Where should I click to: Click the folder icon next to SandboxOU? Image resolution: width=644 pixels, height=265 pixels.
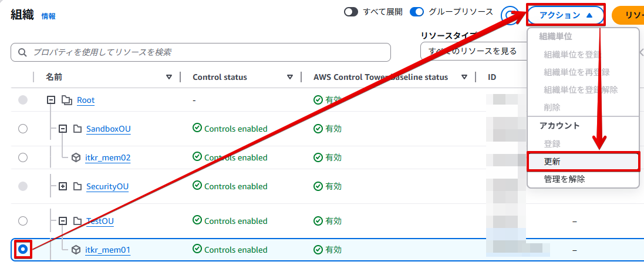pyautogui.click(x=77, y=129)
